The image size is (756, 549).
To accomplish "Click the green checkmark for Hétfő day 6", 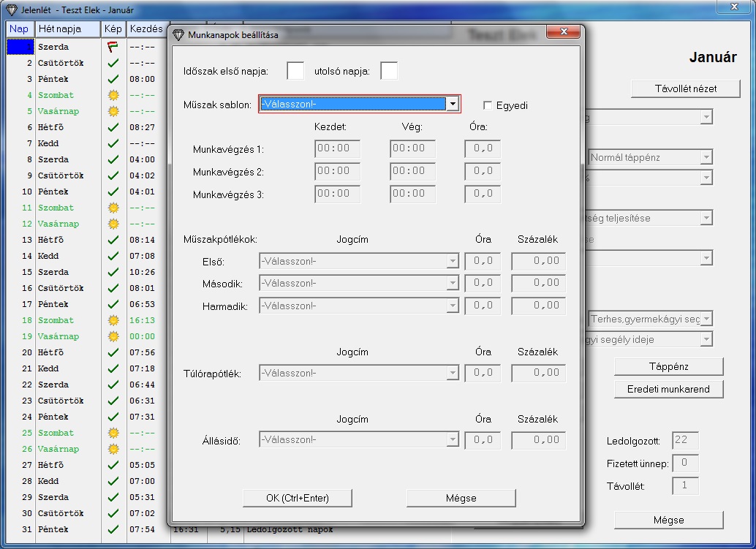I will tap(113, 127).
